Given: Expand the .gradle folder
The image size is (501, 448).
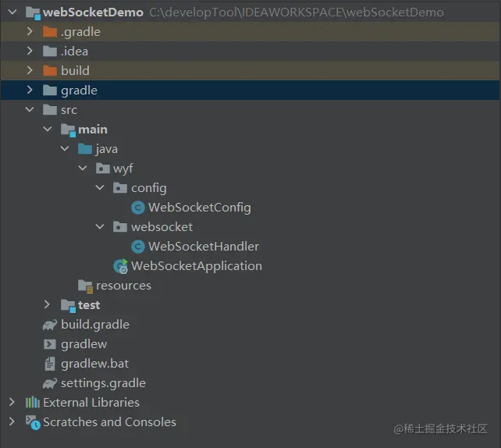Looking at the screenshot, I should [30, 32].
